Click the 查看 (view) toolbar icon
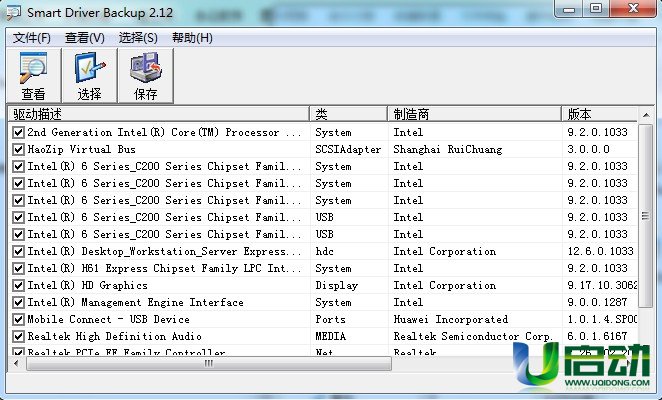Screen dimensions: 662x400 coord(33,75)
